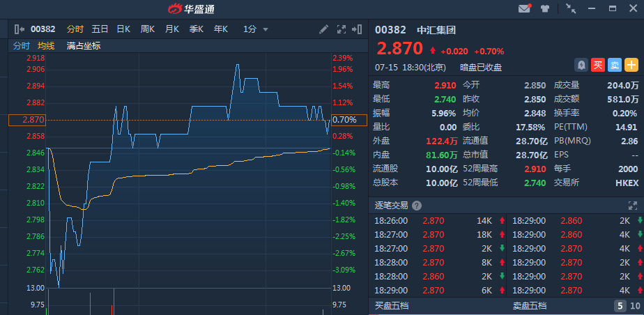The width and height of the screenshot is (644, 315).
Task: Click the stock name 中汇集团
Action: (x=436, y=30)
